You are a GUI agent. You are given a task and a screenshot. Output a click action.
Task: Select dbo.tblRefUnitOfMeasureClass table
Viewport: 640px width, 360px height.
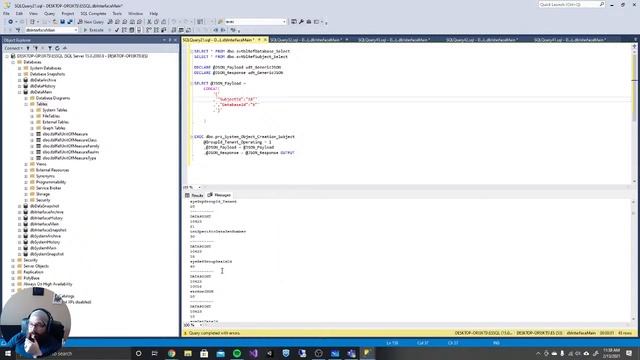[70, 140]
